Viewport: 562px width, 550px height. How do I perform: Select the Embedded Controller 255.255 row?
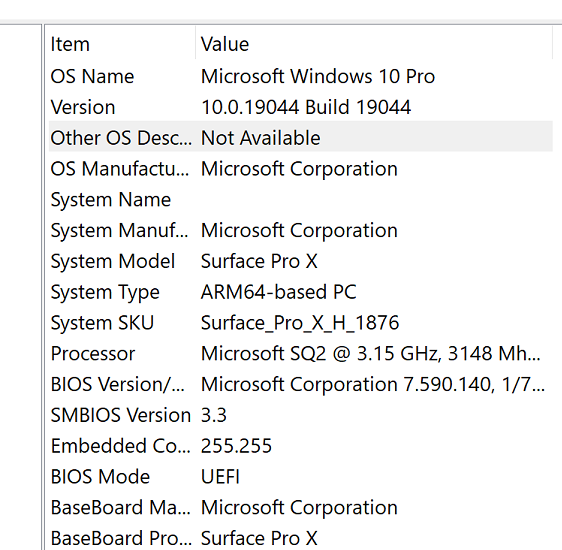pos(300,446)
